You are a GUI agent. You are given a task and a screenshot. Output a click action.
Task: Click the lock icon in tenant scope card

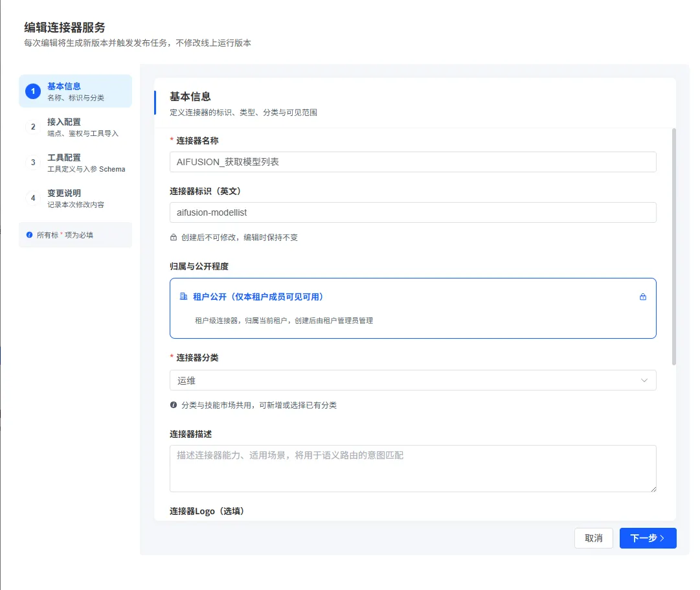click(x=643, y=297)
